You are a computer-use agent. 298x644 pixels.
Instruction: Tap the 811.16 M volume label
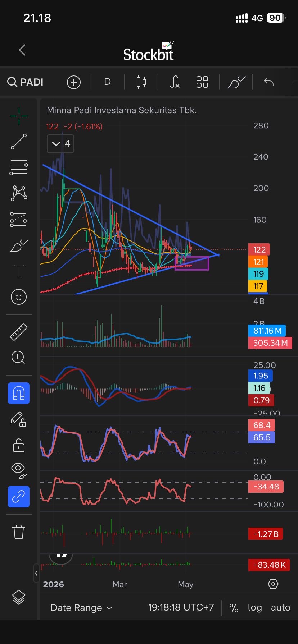tap(267, 331)
